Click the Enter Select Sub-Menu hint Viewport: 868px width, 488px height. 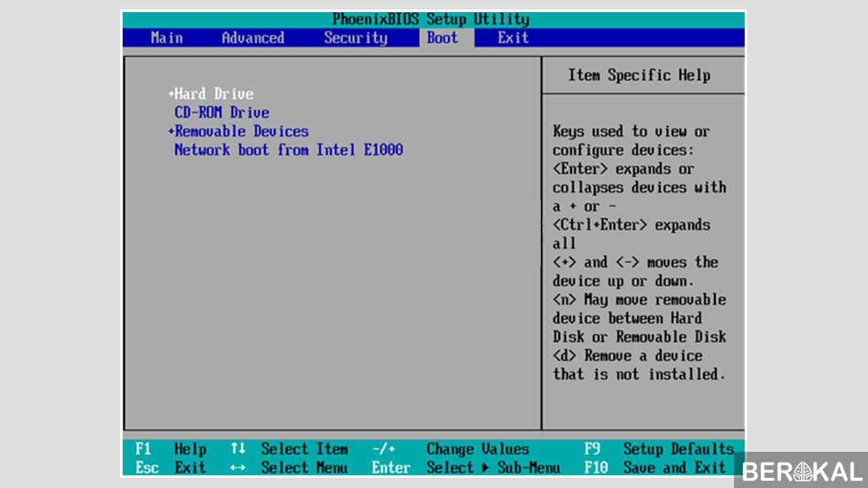tap(466, 468)
